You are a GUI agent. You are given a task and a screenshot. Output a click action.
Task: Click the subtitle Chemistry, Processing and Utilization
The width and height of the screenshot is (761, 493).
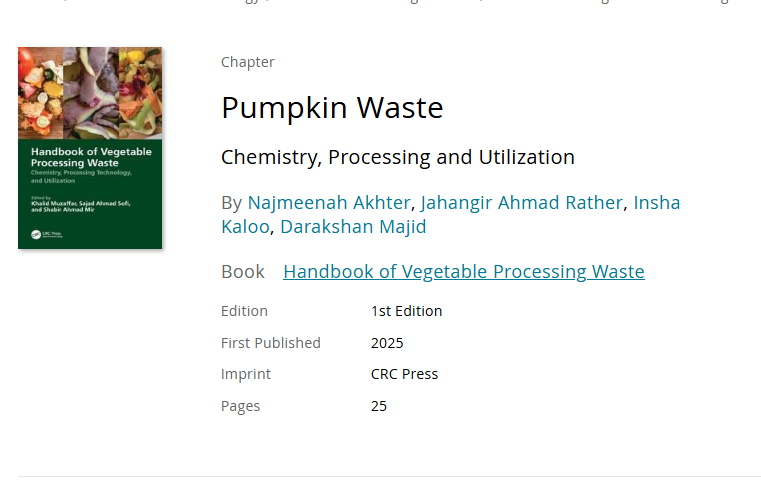(398, 157)
